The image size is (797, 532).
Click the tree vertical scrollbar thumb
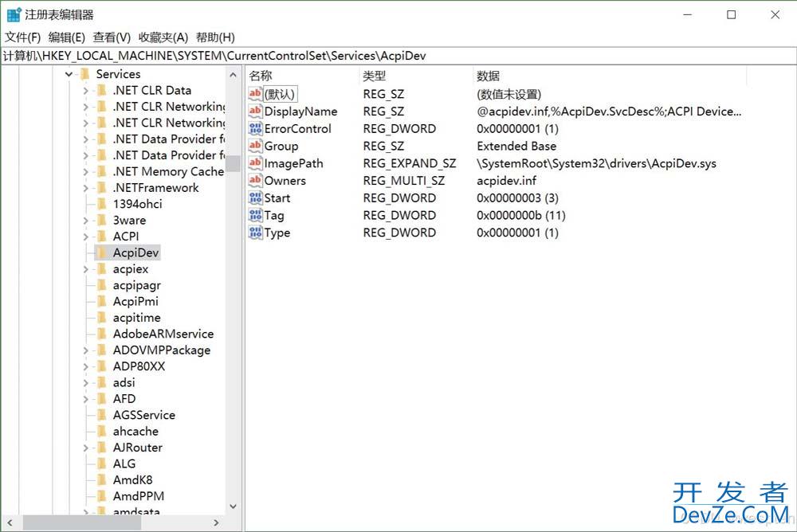(x=234, y=163)
